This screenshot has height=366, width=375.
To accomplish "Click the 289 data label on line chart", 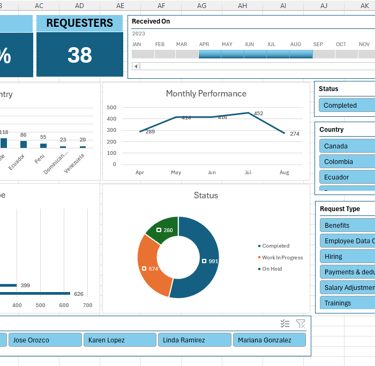I will (x=150, y=132).
